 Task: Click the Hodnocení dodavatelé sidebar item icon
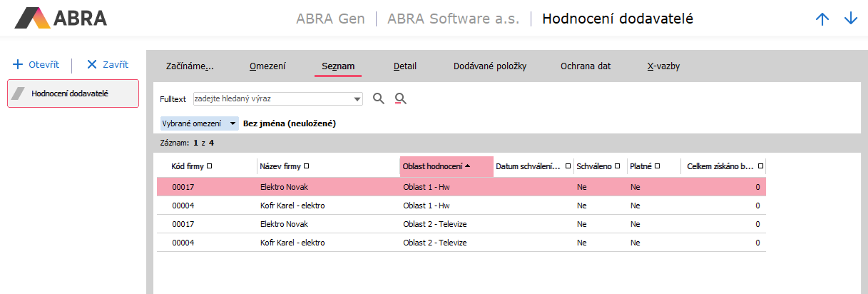pyautogui.click(x=19, y=93)
